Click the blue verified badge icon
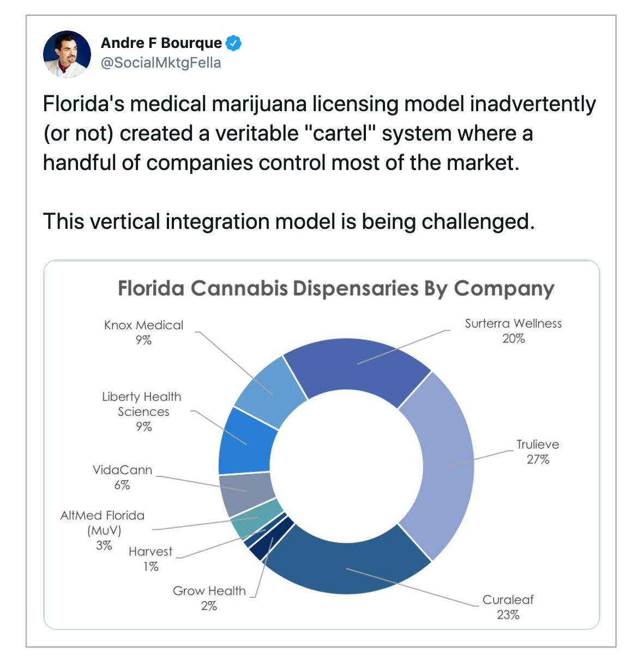The height and width of the screenshot is (666, 644). [233, 43]
